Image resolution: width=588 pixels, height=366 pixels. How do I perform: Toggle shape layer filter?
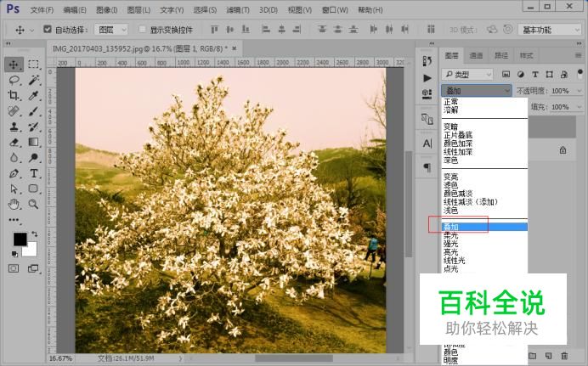click(x=550, y=74)
